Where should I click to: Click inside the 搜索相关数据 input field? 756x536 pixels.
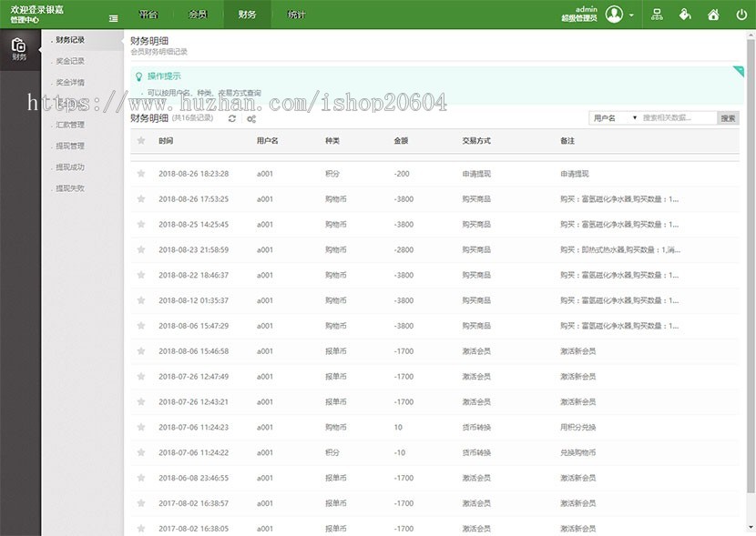coord(671,117)
